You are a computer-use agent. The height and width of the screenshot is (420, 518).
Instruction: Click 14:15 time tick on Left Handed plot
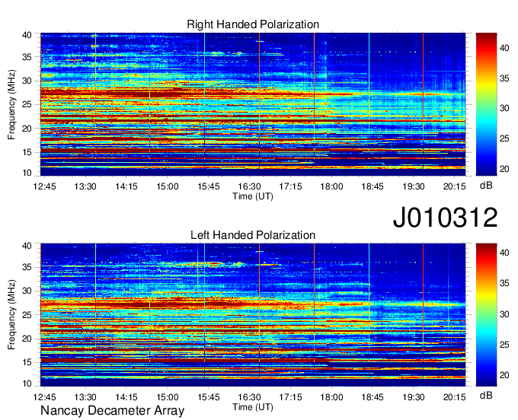[x=126, y=397]
